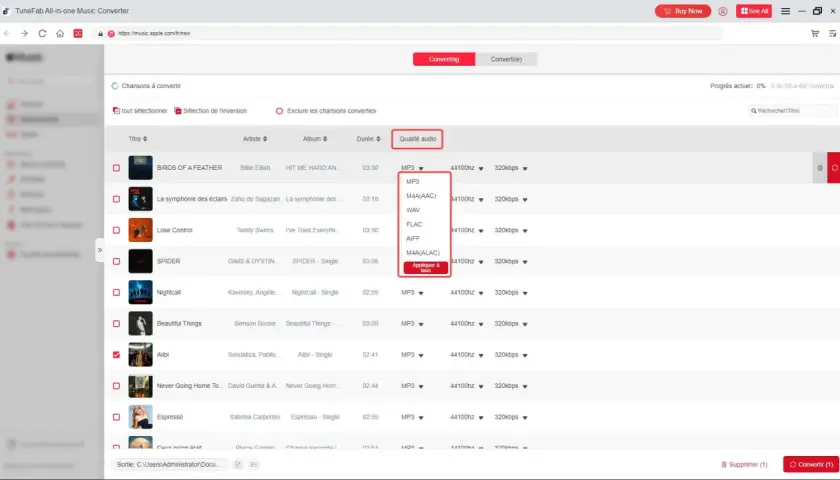Click the See All button
Screen dimensions: 840x480
(754, 11)
